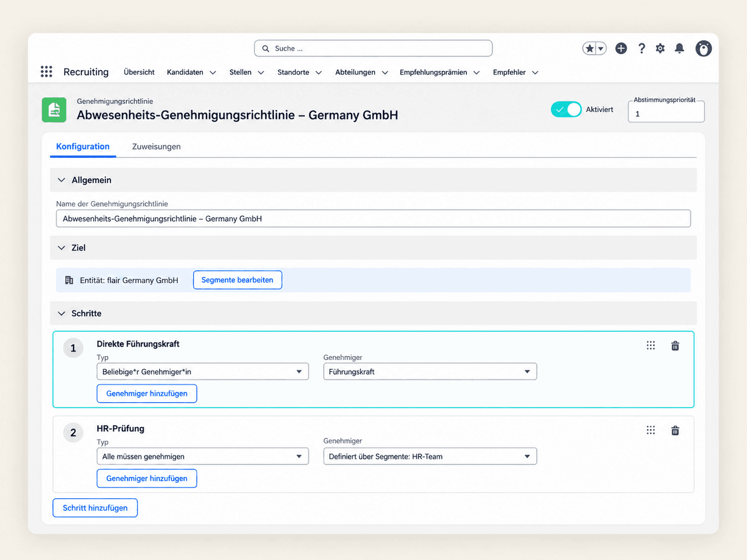Open Typ dropdown Alle müssen genehmigen
The width and height of the screenshot is (747, 560).
point(203,457)
